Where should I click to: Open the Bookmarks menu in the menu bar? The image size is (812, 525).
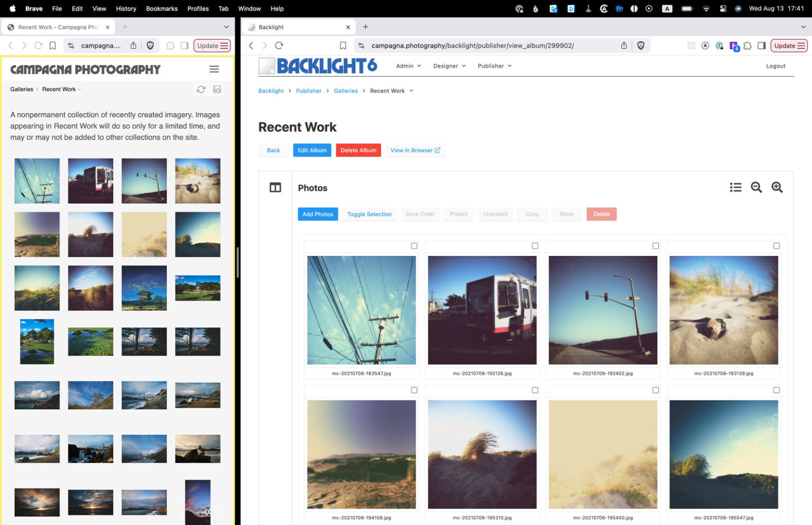pos(161,8)
